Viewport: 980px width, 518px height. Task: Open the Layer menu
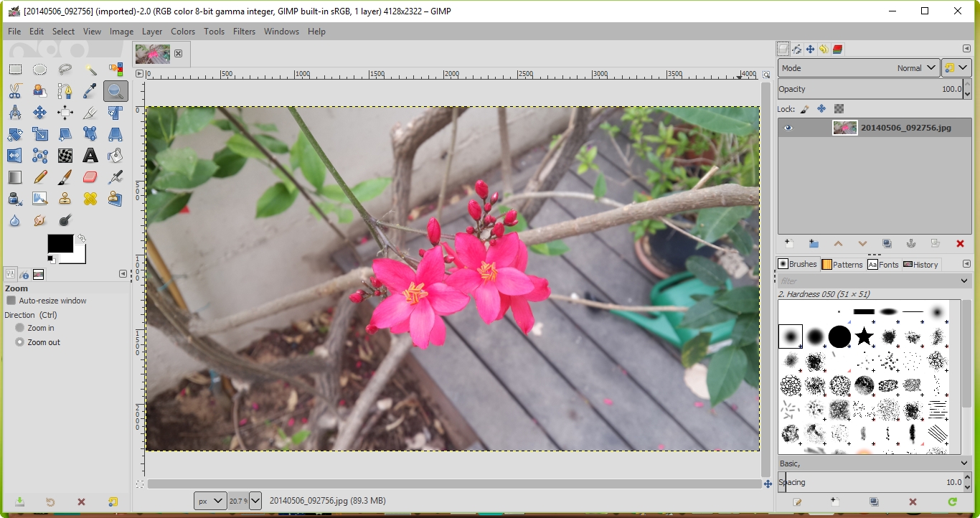pos(152,32)
